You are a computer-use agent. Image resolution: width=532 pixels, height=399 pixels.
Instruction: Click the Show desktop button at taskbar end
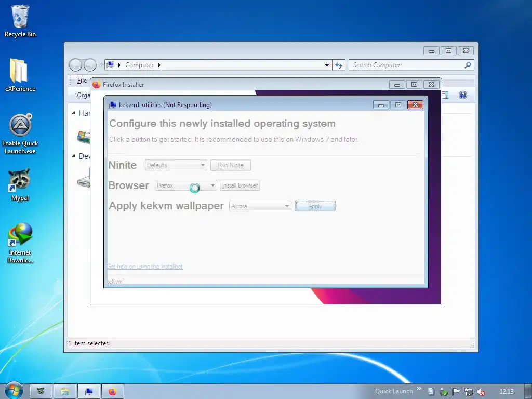click(x=528, y=392)
